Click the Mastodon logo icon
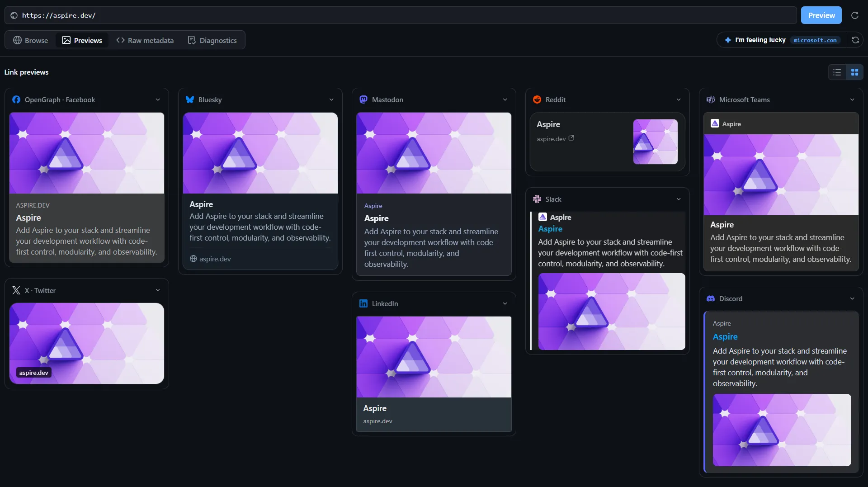 (363, 99)
